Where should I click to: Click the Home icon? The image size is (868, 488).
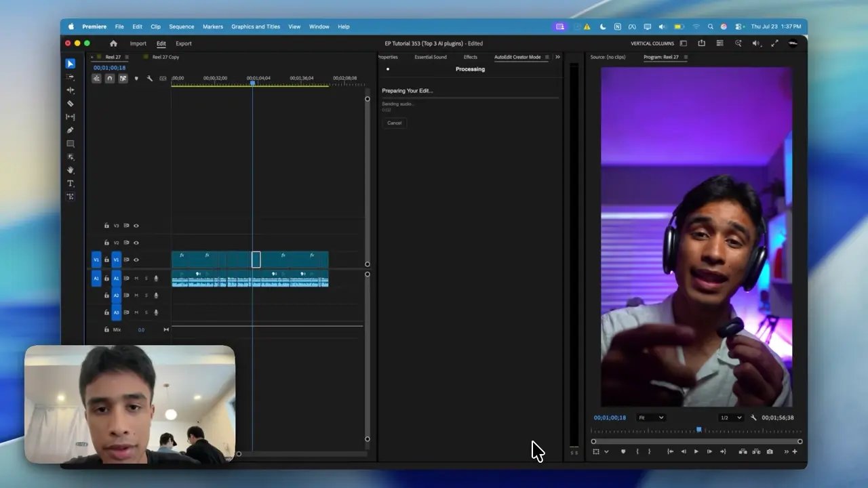113,43
